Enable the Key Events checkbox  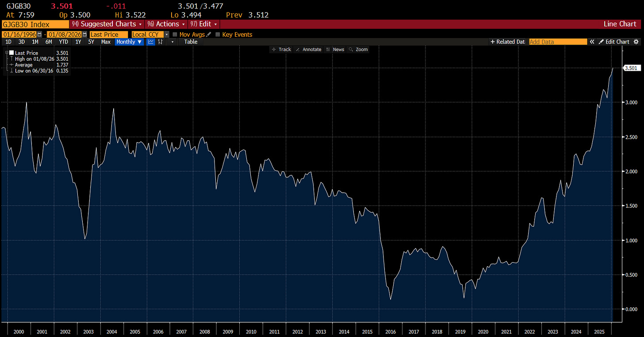point(218,35)
